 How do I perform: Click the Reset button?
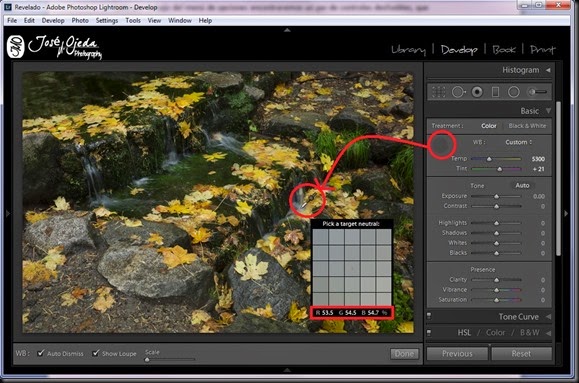(x=521, y=354)
